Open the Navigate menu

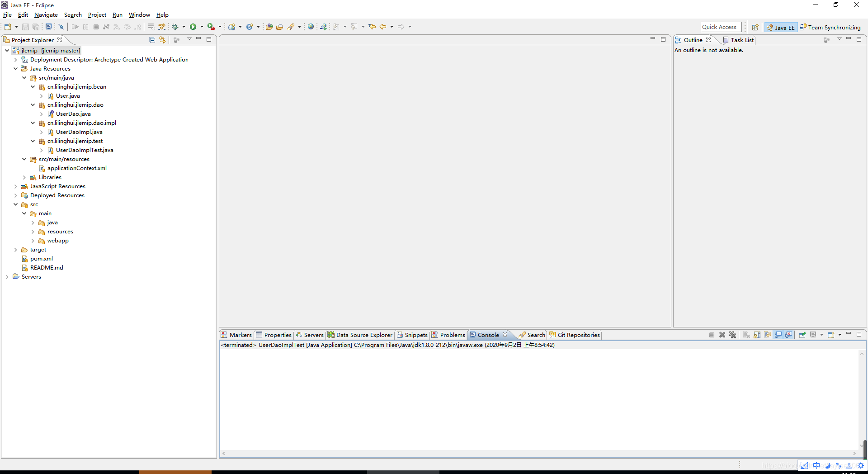tap(46, 14)
